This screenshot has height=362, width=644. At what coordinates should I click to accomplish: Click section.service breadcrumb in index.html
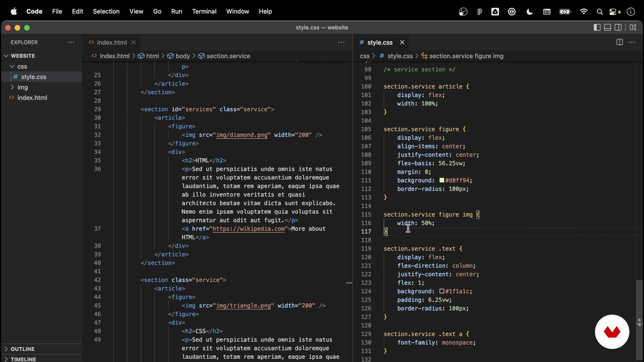(228, 56)
